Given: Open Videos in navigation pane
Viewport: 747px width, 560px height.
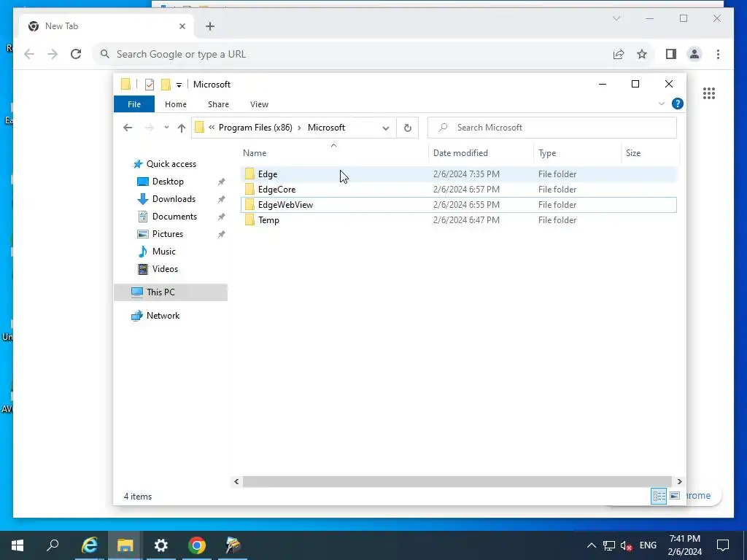Looking at the screenshot, I should click(165, 269).
